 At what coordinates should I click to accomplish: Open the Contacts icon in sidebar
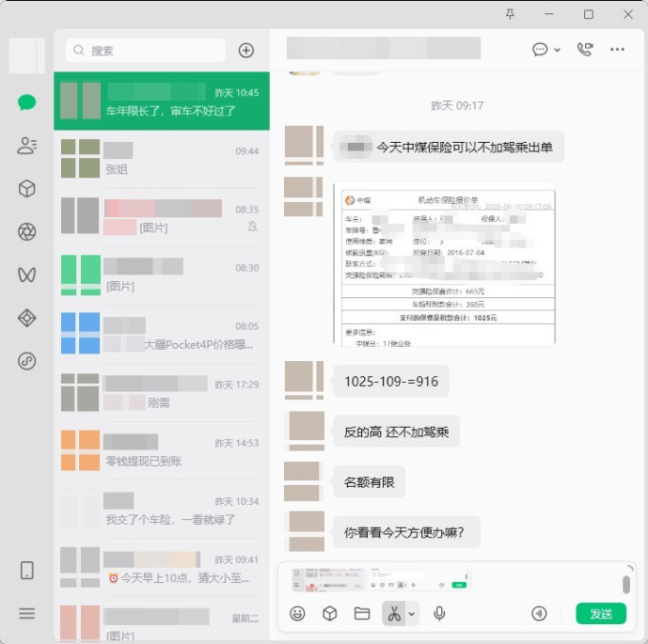pyautogui.click(x=27, y=146)
